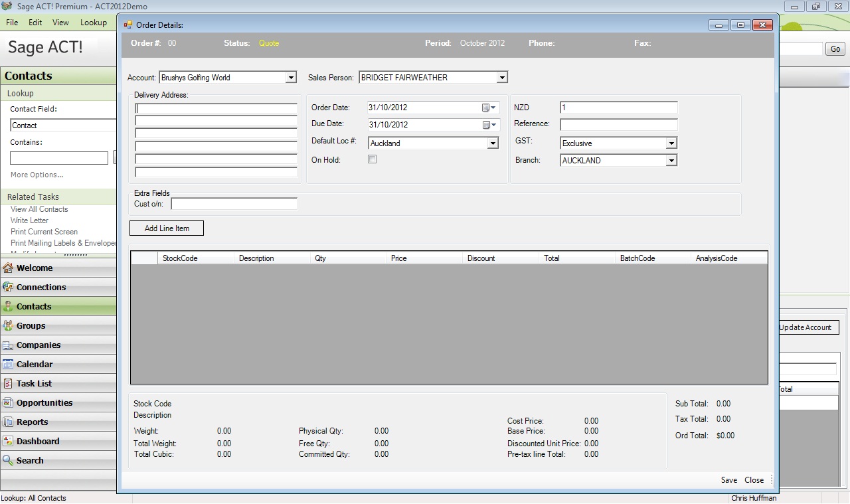Open the Search navigation icon
Screen dimensions: 850x504
pyautogui.click(x=8, y=461)
